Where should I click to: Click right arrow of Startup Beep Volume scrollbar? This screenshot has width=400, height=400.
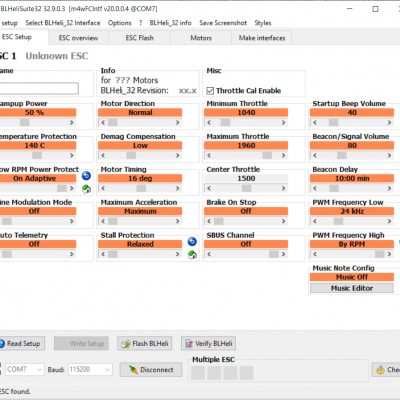pos(389,123)
